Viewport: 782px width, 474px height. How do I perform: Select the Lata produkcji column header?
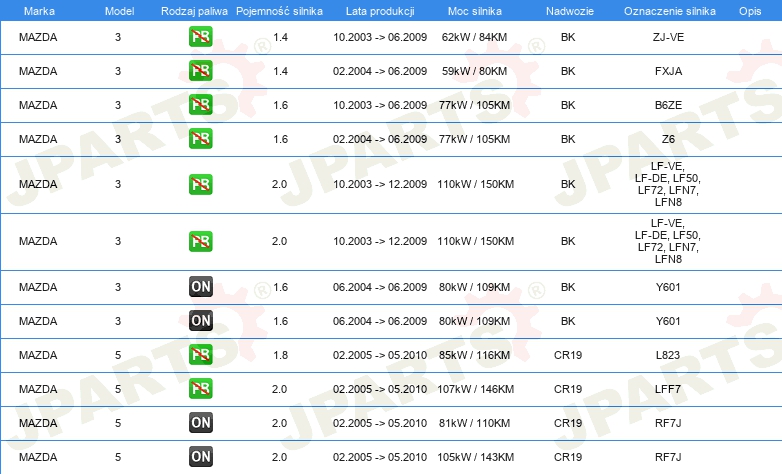[380, 11]
